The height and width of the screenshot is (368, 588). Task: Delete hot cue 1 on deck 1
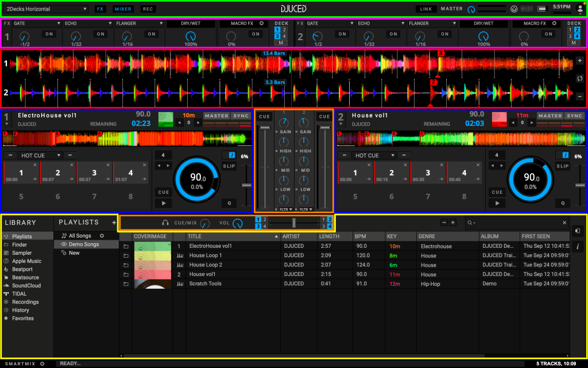point(36,165)
